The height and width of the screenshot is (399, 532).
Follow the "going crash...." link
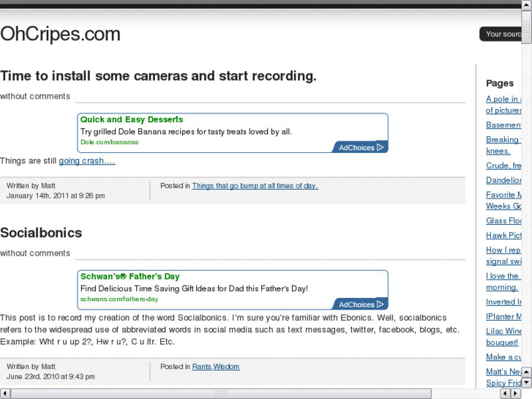coord(87,161)
